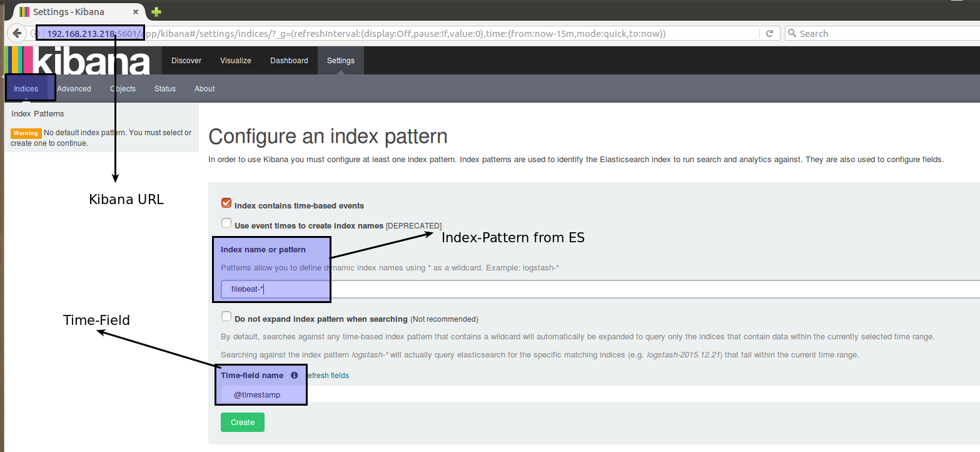Enable Use event times to create index names
The image size is (980, 452).
coord(226,223)
